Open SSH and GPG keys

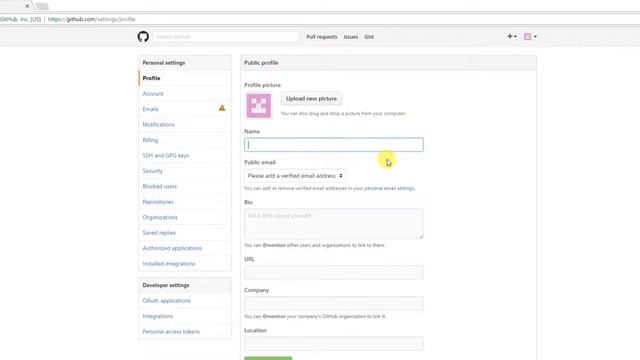[185, 156]
